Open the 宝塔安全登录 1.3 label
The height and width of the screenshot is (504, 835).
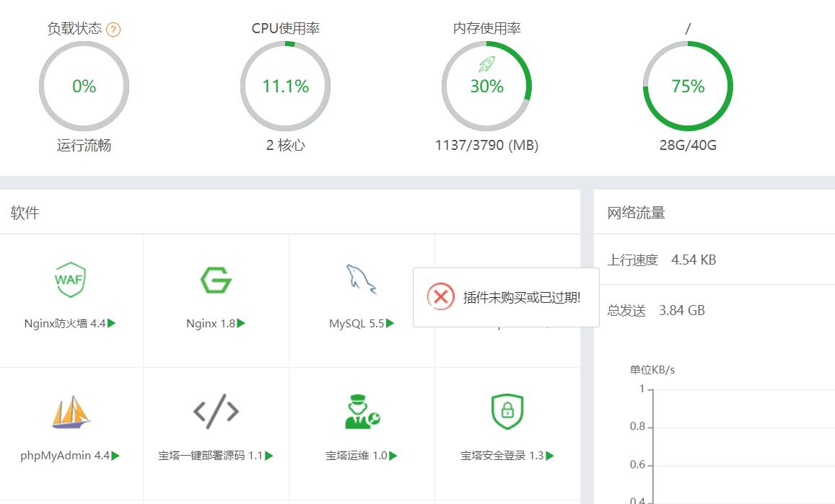click(x=502, y=456)
